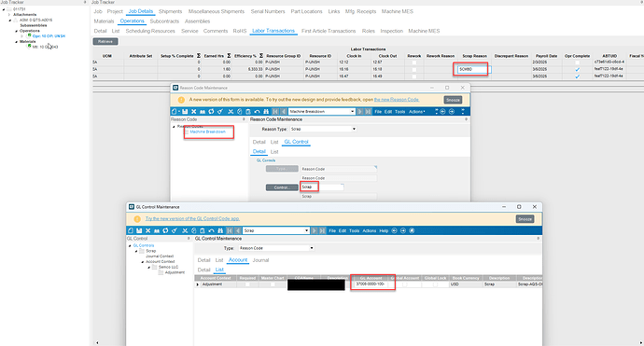Image resolution: width=644 pixels, height=346 pixels.
Task: Click Snooze button in Reason Code banner
Action: (453, 100)
